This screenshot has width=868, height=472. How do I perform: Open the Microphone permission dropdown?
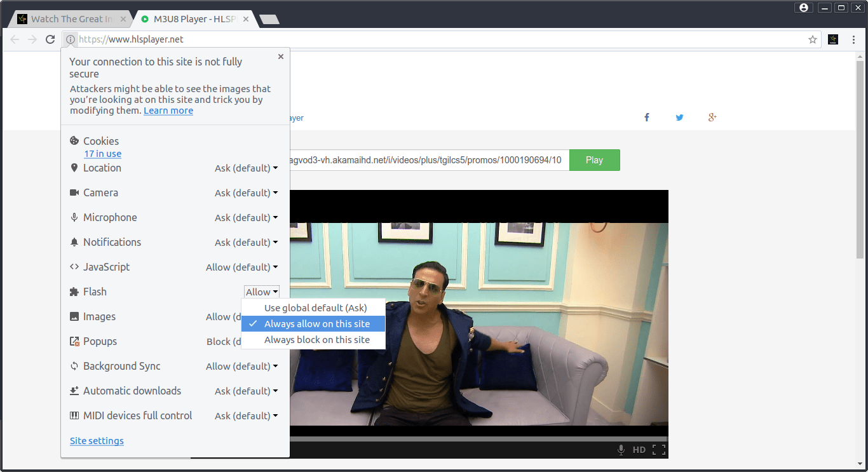pyautogui.click(x=247, y=217)
